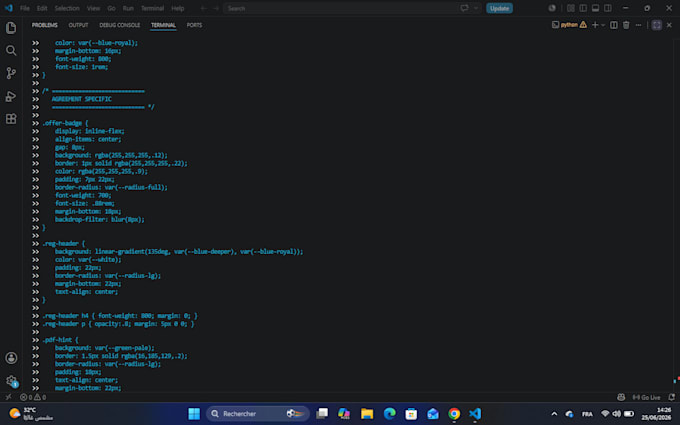
Task: Open the Search view in activity bar
Action: 11,50
